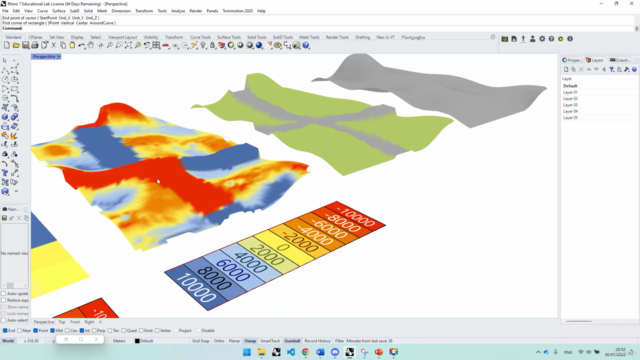Click the blue Help globe icon

coord(306,45)
